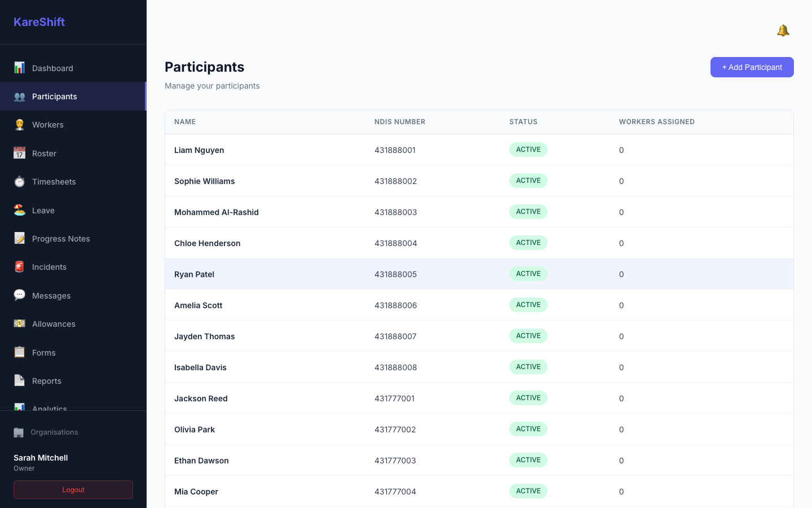This screenshot has width=812, height=508.
Task: Open Progress Notes in the sidebar
Action: point(73,238)
